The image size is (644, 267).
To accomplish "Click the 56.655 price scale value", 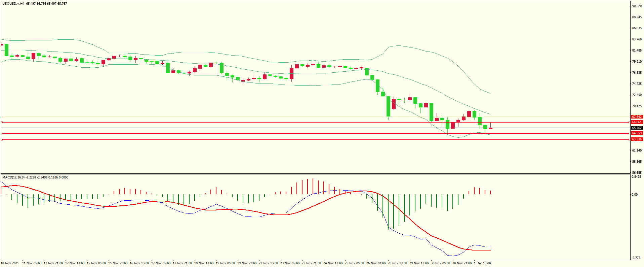I will tap(637, 173).
